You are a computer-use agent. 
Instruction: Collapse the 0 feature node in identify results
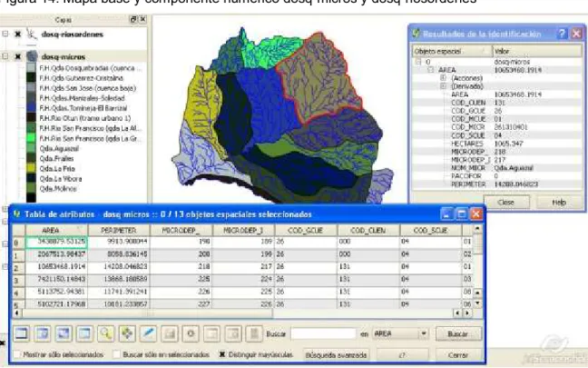[x=418, y=62]
